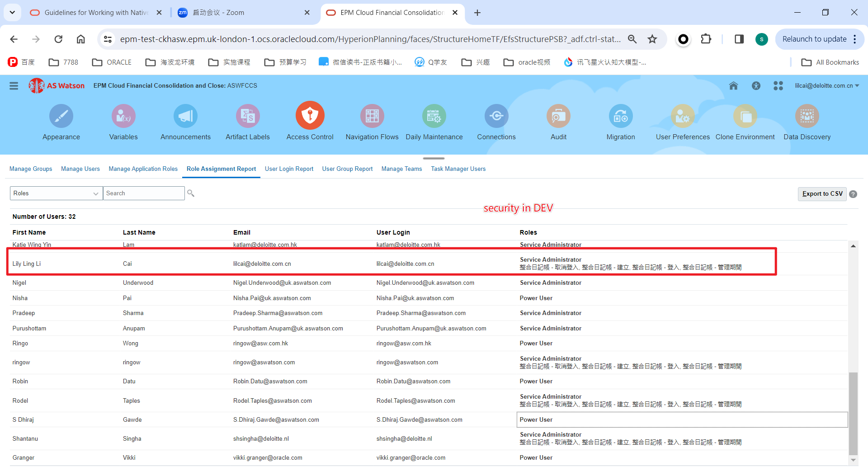Switch to Manage Teams tab
The height and width of the screenshot is (471, 868).
pos(401,169)
